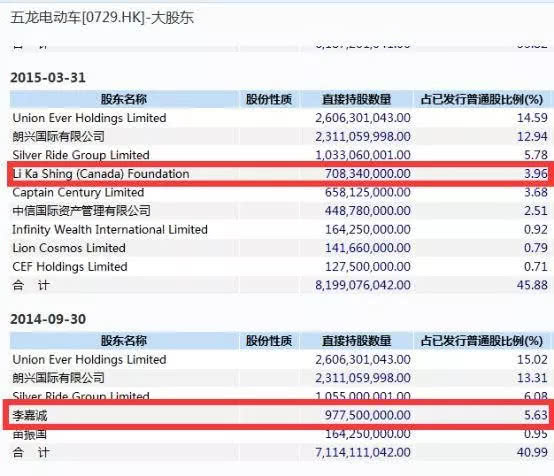Select Silver Ride Group Limited with 1,033,060,001.00

(x=81, y=155)
